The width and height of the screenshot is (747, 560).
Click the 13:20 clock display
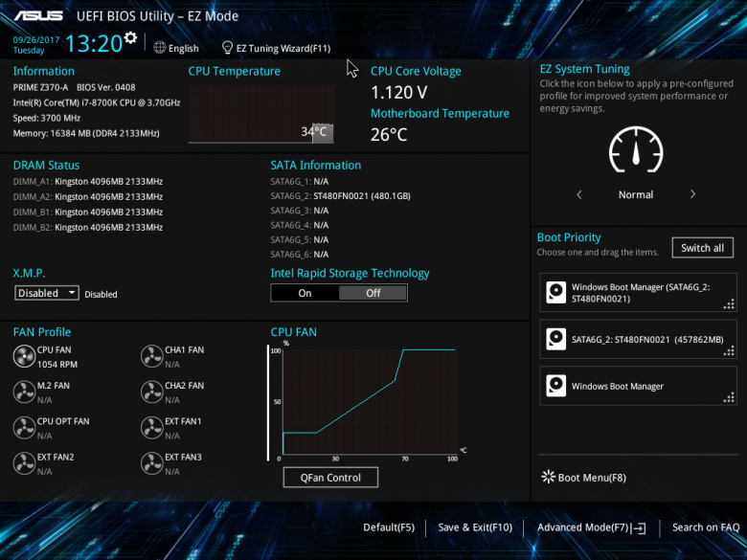pyautogui.click(x=94, y=43)
